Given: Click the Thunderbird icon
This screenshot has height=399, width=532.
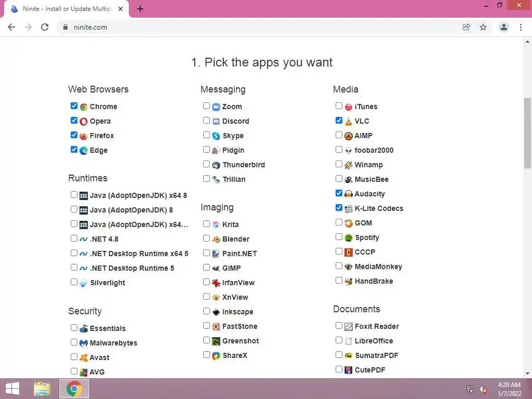Looking at the screenshot, I should [216, 165].
